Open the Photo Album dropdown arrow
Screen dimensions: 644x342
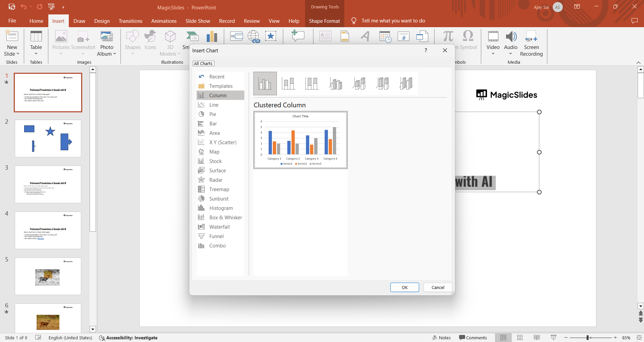pos(114,54)
